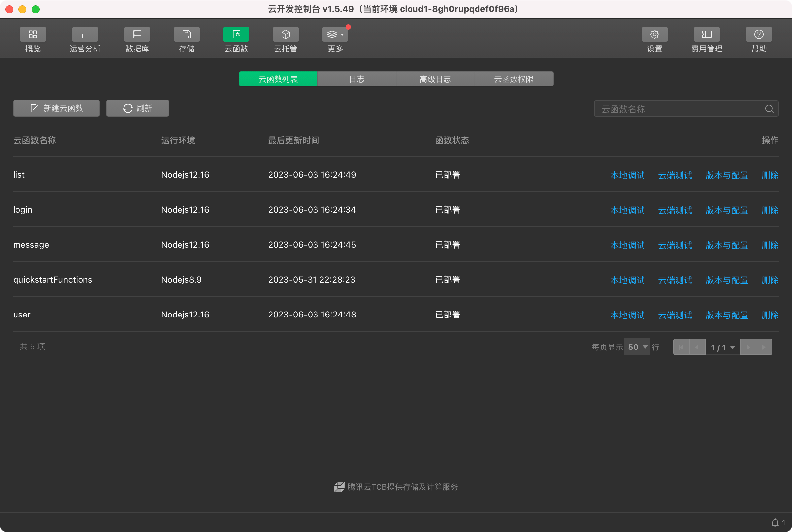This screenshot has width=792, height=532.
Task: Click the notification bell icon
Action: (x=775, y=523)
